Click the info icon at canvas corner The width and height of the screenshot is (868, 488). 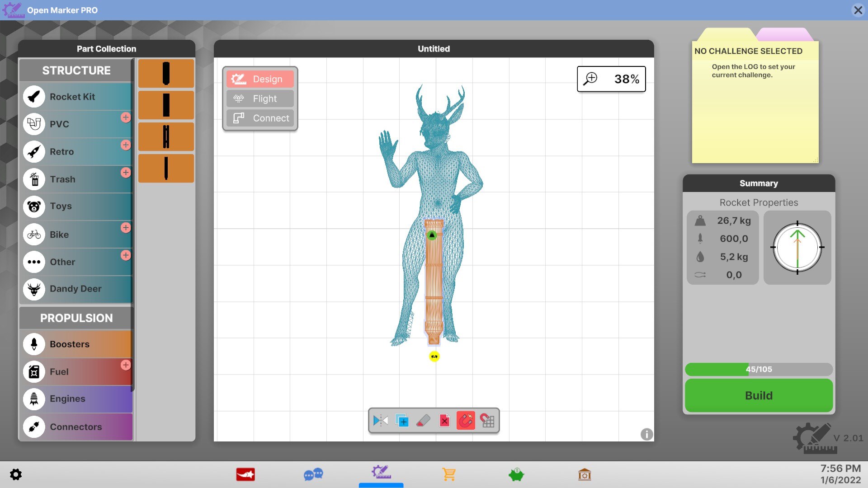click(x=646, y=434)
